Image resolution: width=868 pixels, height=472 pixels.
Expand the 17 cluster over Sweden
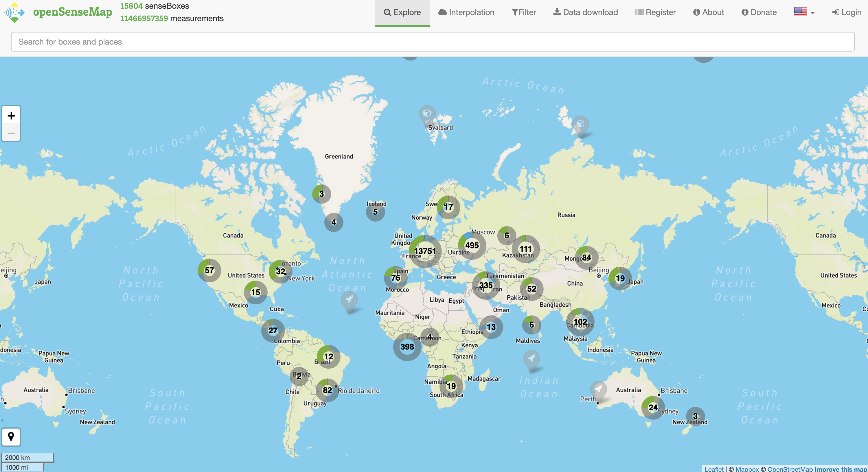[448, 207]
